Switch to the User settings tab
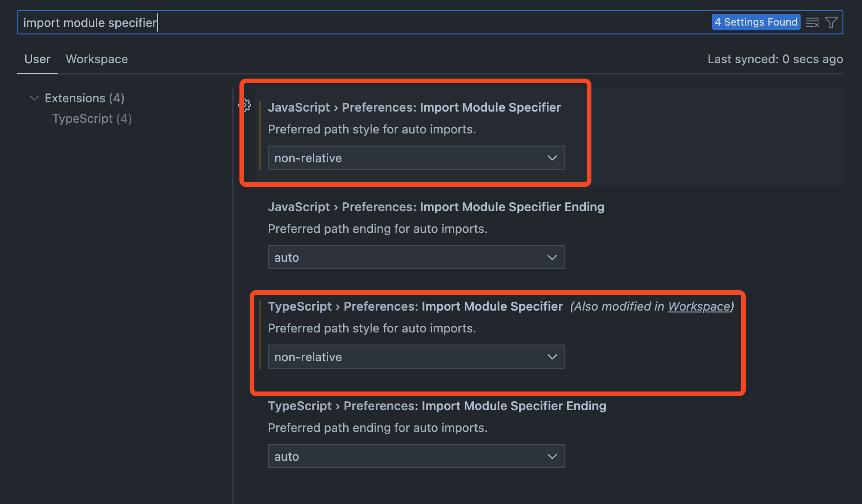862x504 pixels. coord(37,59)
